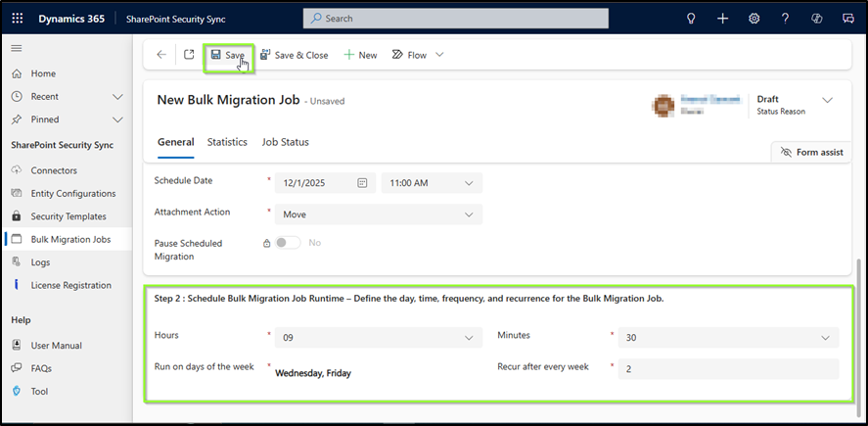
Task: Click the help question mark icon
Action: point(786,19)
